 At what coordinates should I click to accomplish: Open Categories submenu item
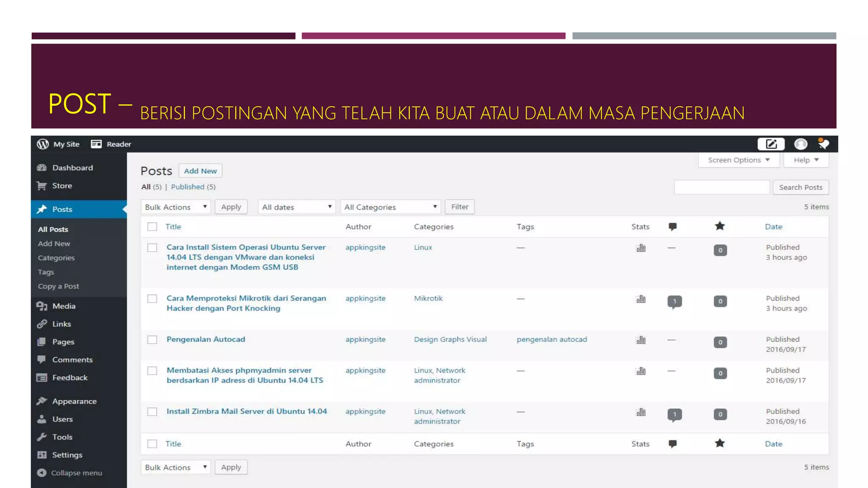pos(56,258)
